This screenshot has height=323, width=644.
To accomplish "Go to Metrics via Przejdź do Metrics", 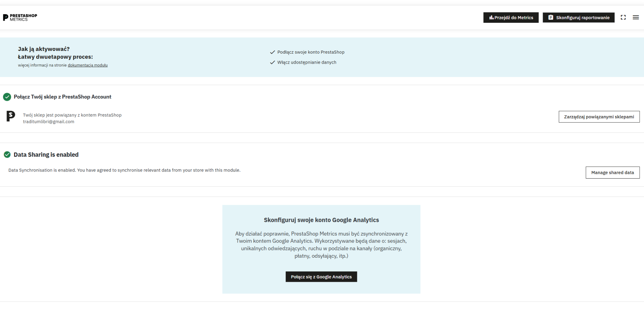I will tap(511, 17).
